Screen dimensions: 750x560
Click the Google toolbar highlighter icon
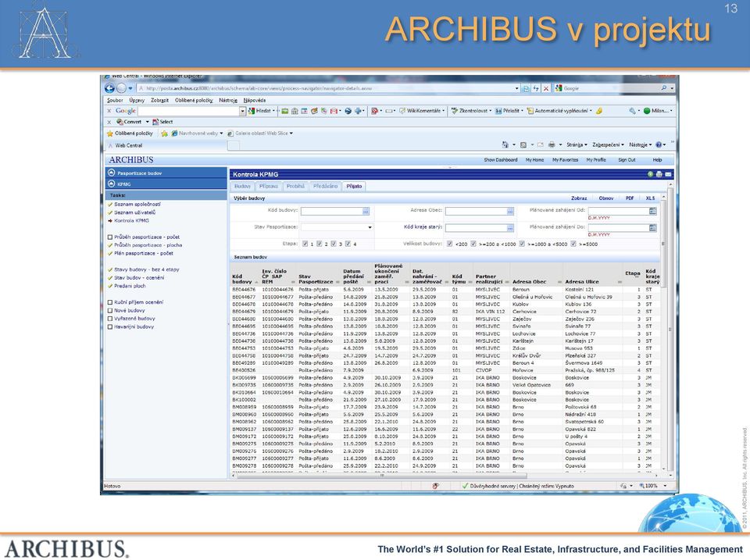pos(599,110)
